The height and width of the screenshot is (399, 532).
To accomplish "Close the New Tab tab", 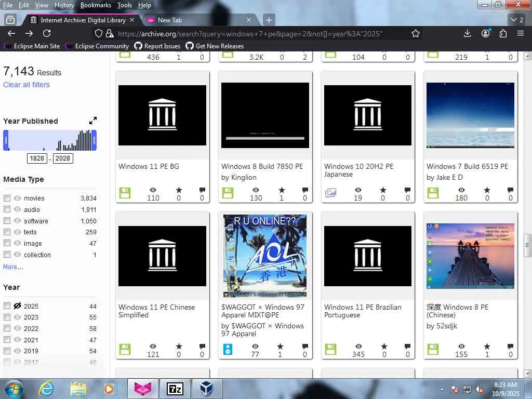I will pos(249,20).
